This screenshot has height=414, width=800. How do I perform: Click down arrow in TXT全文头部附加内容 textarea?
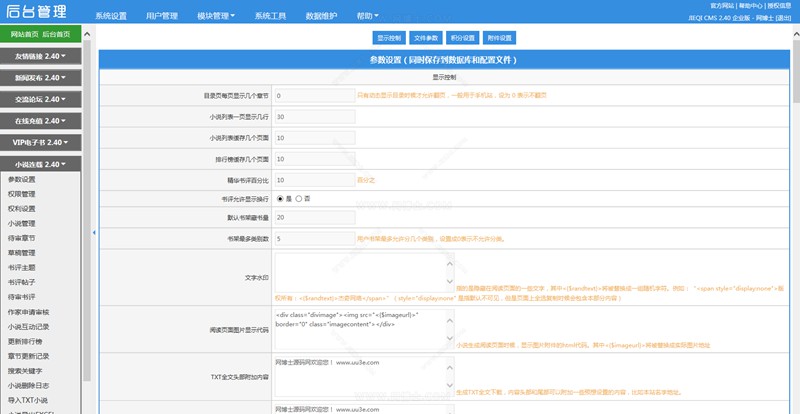coord(449,385)
